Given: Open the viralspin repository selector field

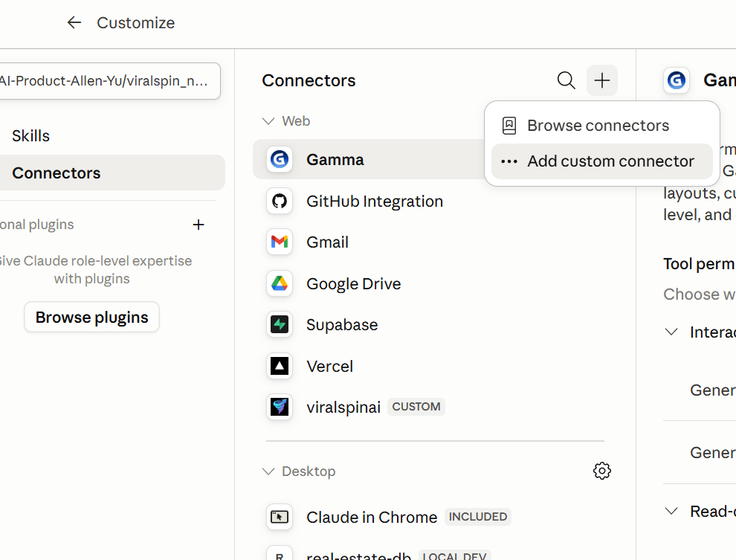Looking at the screenshot, I should click(109, 81).
